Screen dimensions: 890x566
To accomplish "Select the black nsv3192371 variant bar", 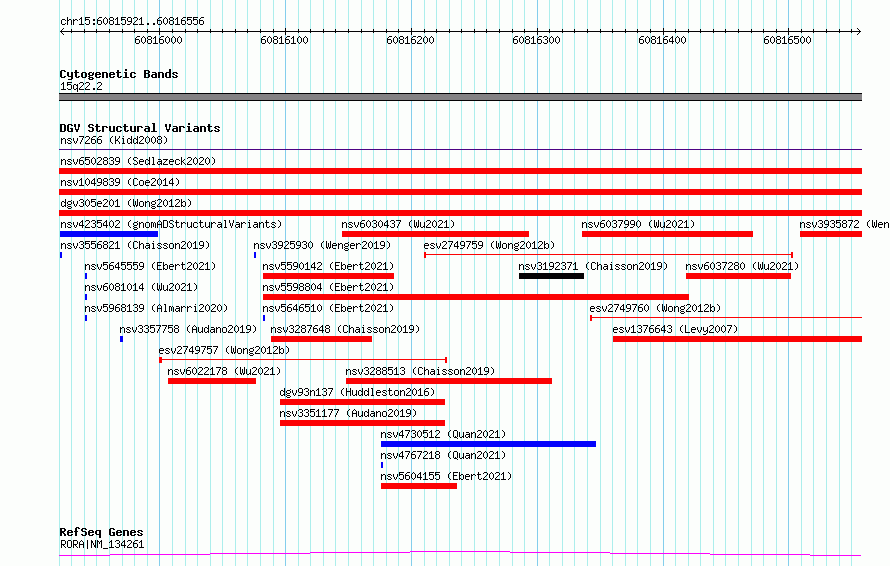I will [551, 276].
